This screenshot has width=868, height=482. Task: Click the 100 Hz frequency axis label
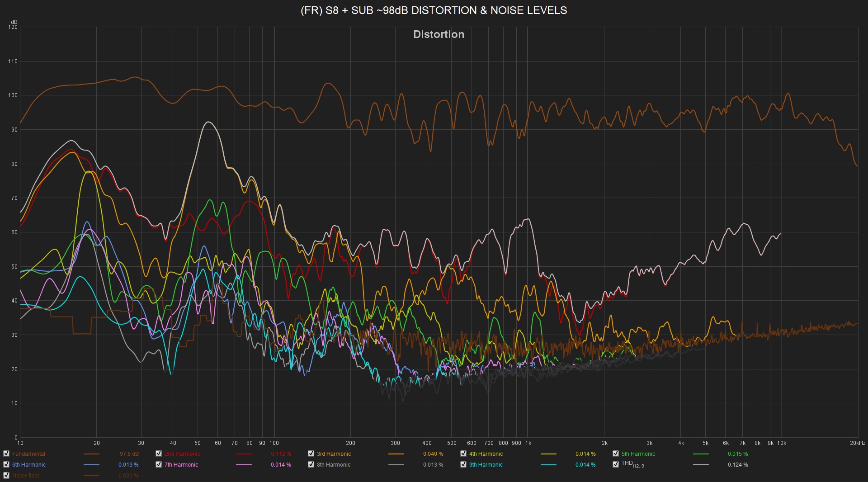(274, 443)
